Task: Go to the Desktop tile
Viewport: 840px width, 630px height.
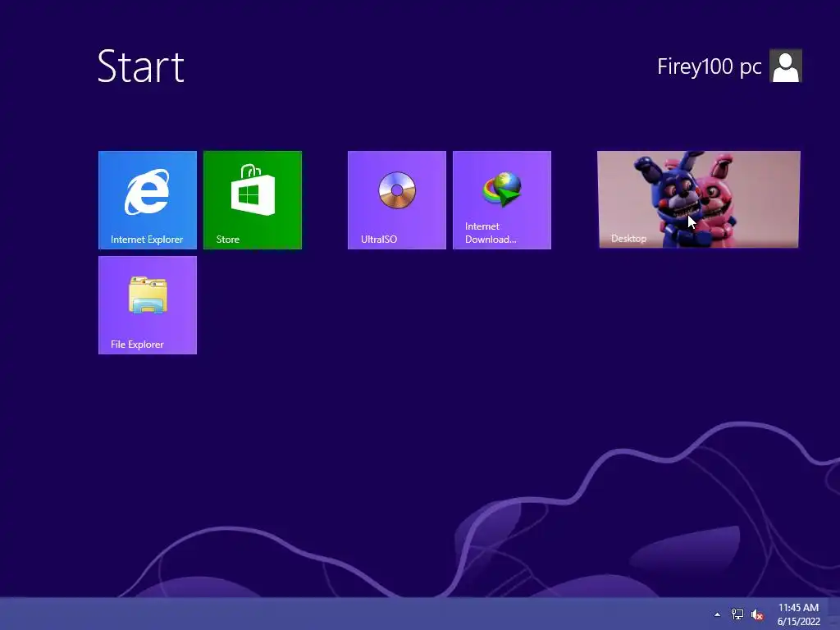Action: pyautogui.click(x=699, y=199)
